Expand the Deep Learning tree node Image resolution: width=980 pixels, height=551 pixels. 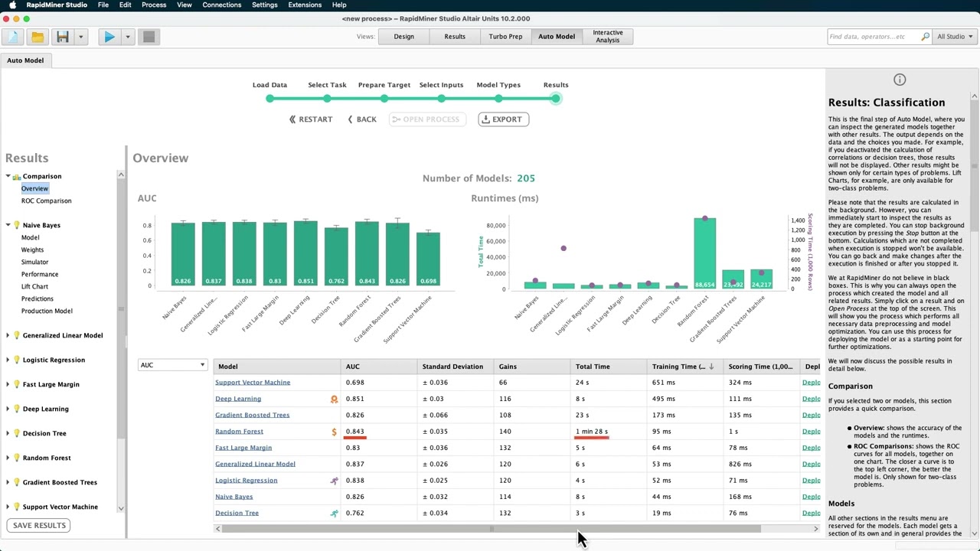[8, 409]
